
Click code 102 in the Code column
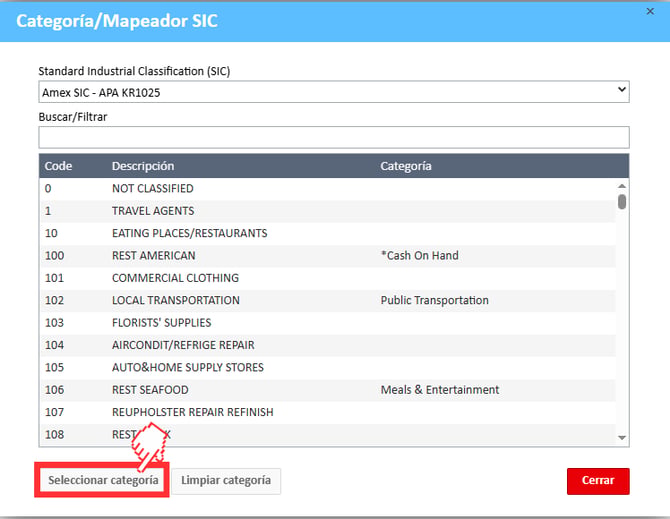pos(54,300)
